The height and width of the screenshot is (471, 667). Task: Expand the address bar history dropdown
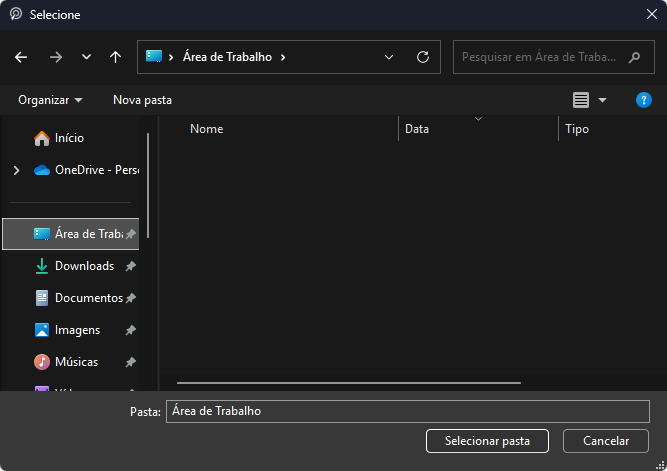point(389,57)
